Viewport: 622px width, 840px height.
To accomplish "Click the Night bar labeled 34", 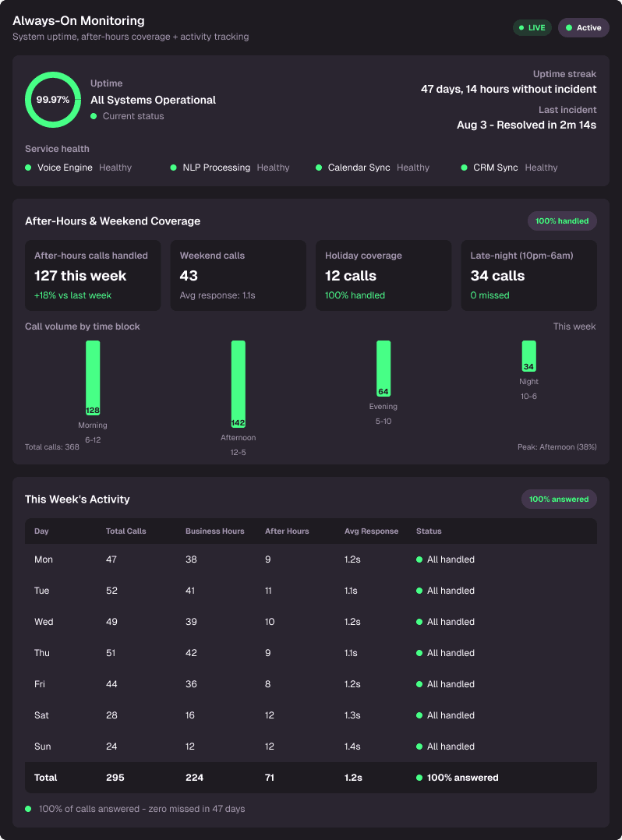I will click(528, 356).
